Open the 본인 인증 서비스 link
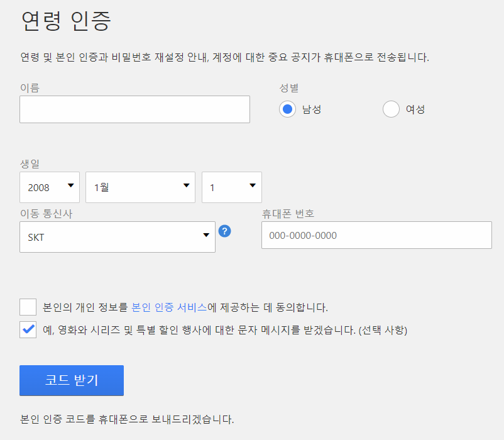Image resolution: width=504 pixels, height=440 pixels. (170, 307)
